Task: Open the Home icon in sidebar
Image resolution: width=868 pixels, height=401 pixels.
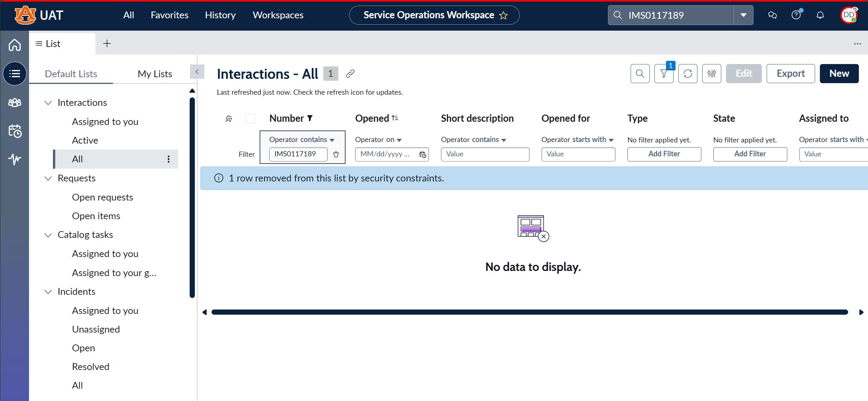Action: tap(15, 45)
